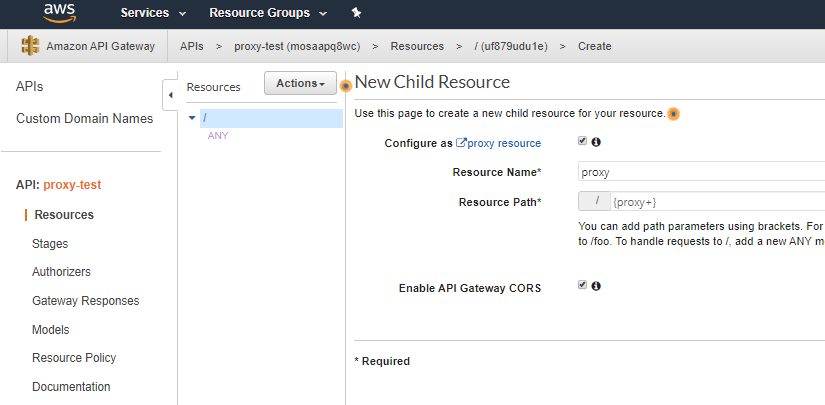Collapse the side panel with arrow handle

(x=169, y=95)
